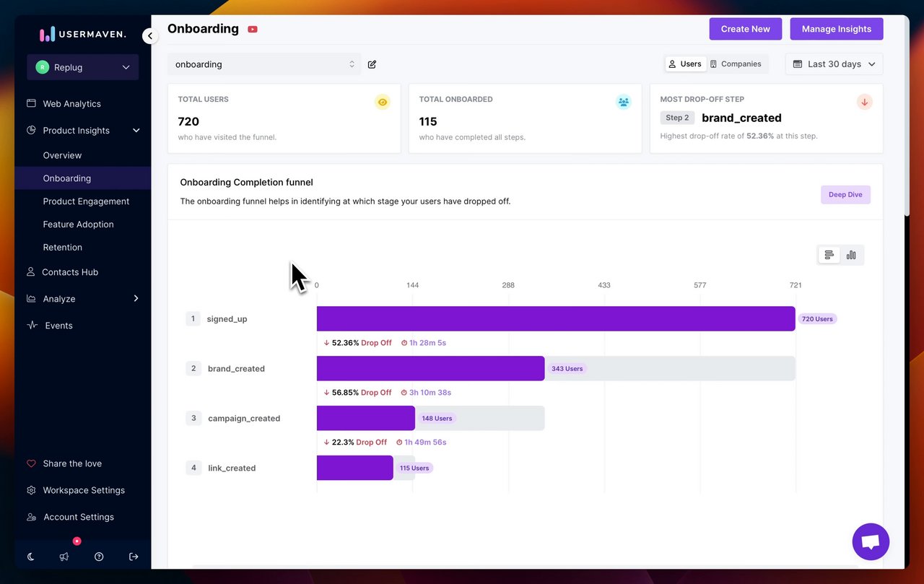Click the 720 Users badge
The height and width of the screenshot is (584, 924).
[817, 319]
